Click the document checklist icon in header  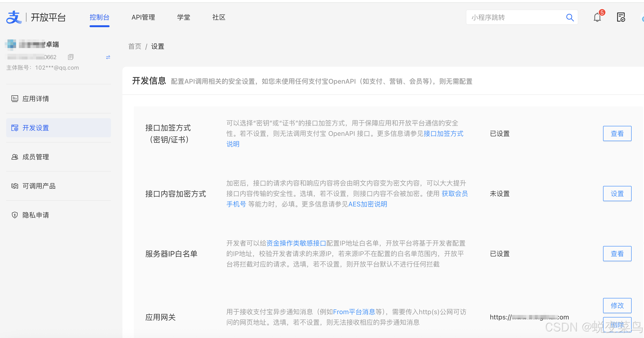point(621,17)
